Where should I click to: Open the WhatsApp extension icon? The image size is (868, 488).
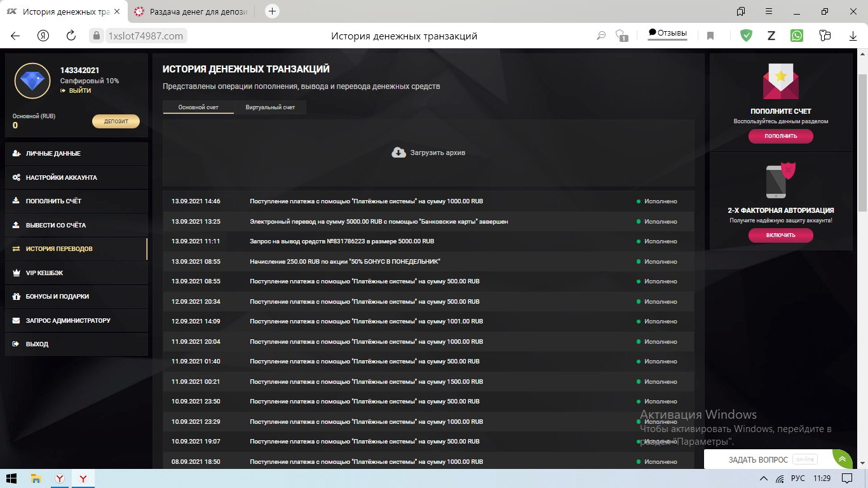(797, 36)
